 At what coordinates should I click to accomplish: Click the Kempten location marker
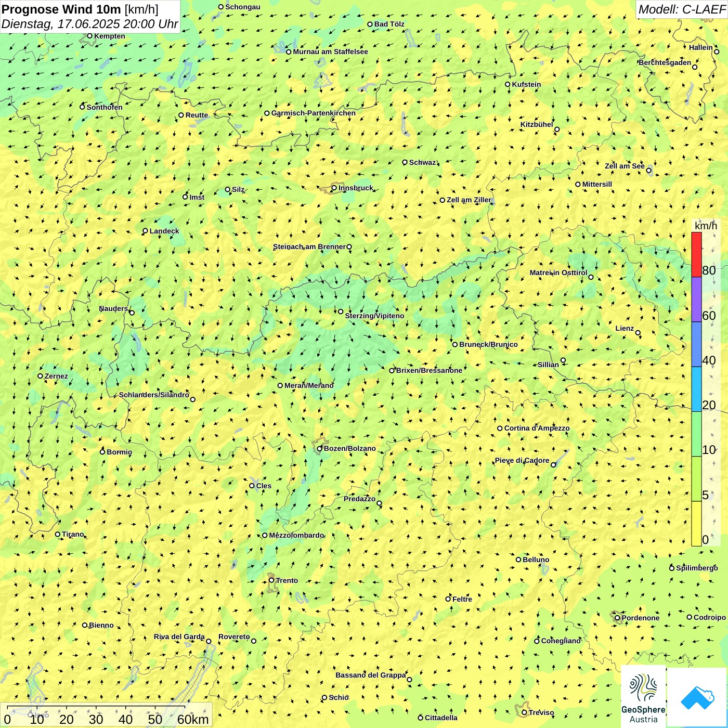coord(89,36)
